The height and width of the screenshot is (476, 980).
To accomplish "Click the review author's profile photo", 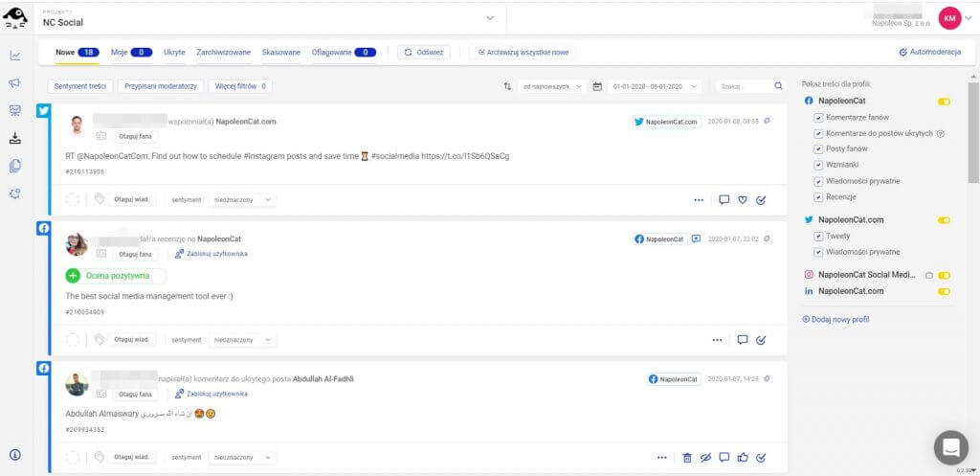I will point(77,244).
